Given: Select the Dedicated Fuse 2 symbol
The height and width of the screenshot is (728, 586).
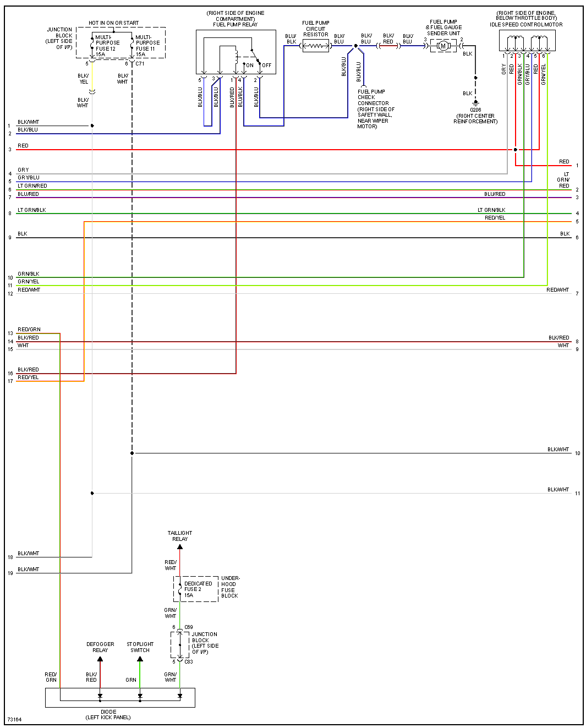Looking at the screenshot, I should (180, 589).
